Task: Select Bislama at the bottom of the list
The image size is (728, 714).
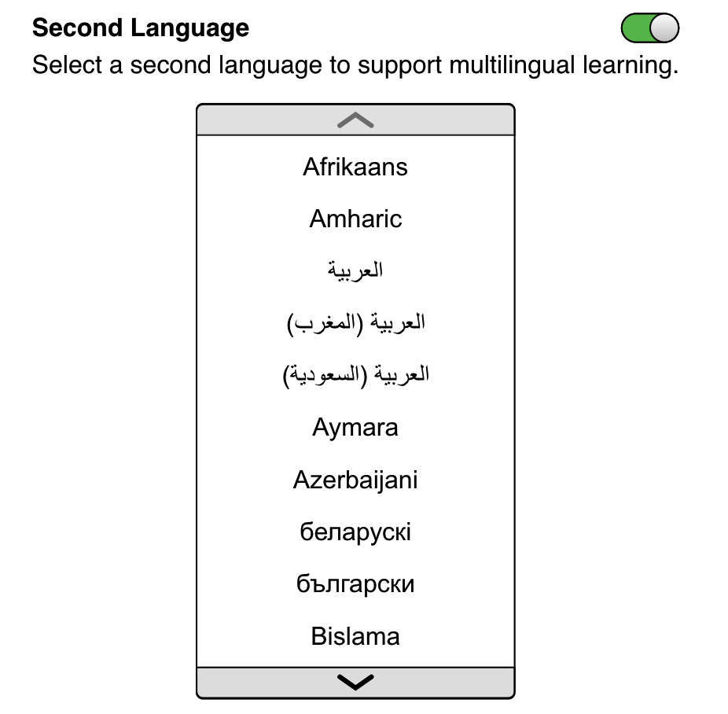Action: pyautogui.click(x=355, y=635)
